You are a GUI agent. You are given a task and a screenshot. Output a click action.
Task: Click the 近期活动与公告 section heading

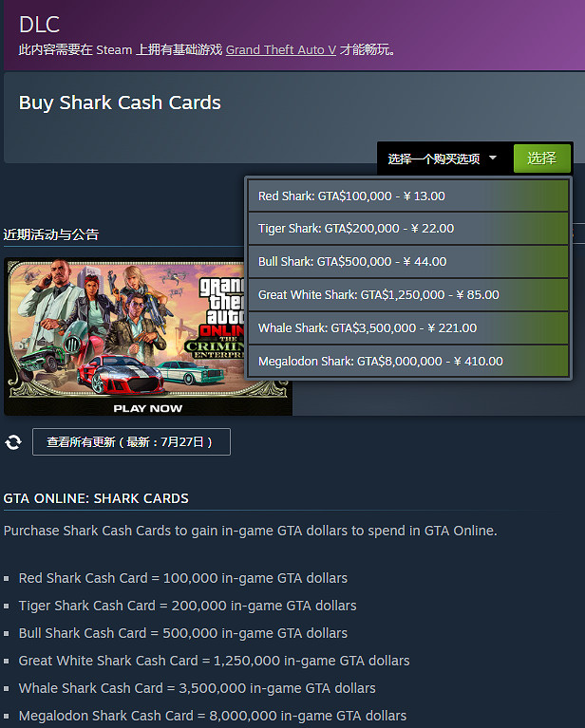[51, 234]
